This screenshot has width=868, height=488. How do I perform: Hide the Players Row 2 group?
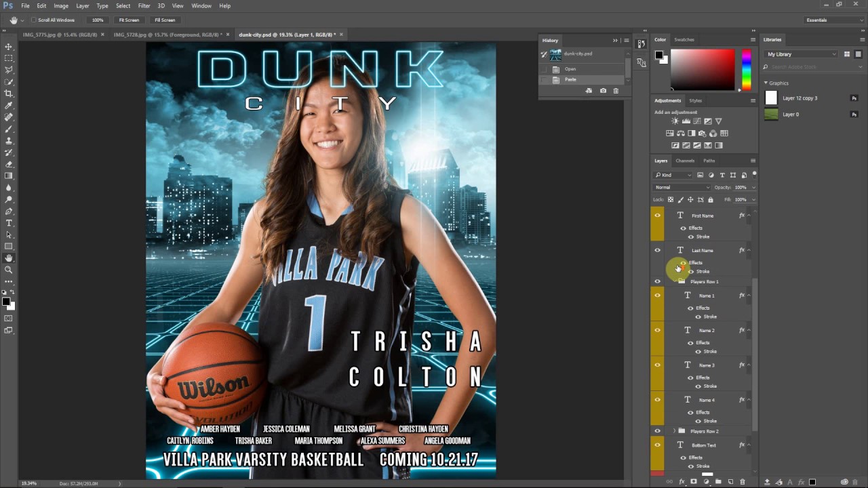[x=657, y=431]
